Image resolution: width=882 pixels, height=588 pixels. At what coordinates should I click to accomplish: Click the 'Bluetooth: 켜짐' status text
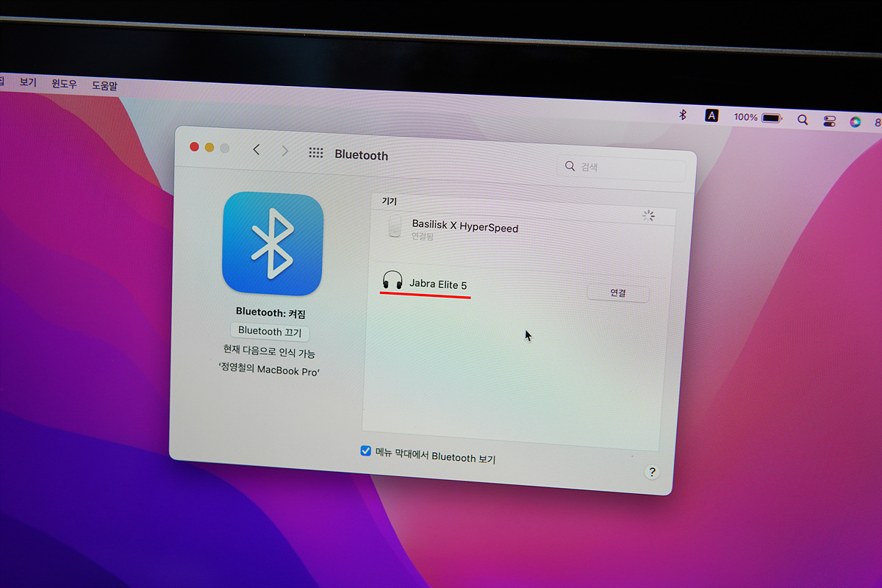click(x=270, y=312)
